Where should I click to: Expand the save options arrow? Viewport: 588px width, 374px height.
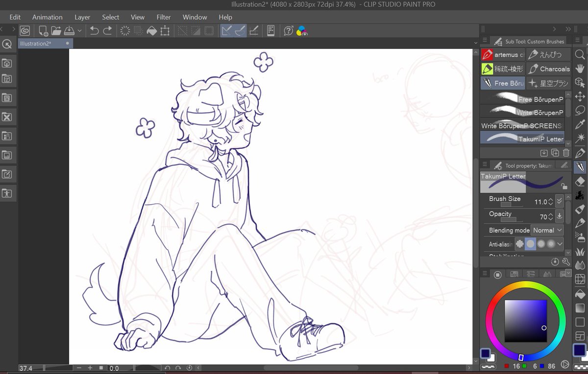pos(79,31)
